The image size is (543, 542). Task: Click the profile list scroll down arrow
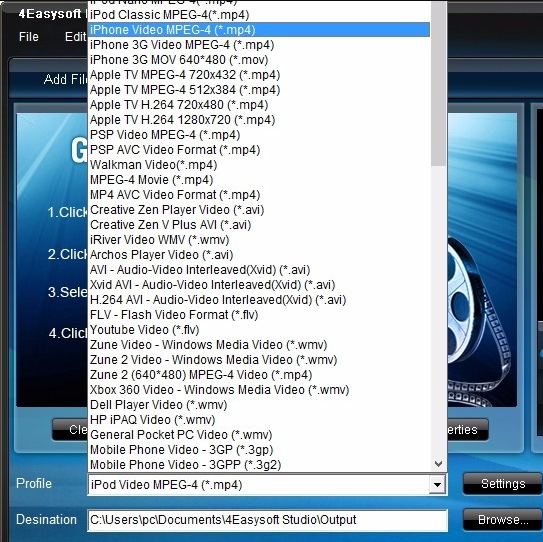tap(438, 464)
